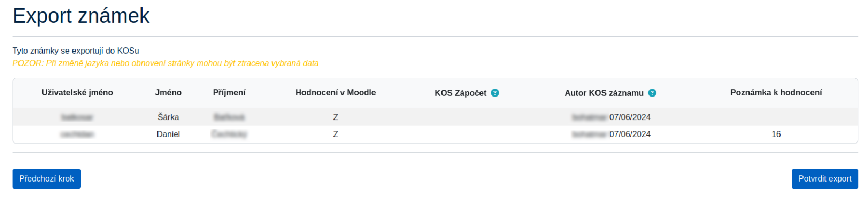
Task: Click the Uživatelské jméno column header
Action: click(x=77, y=93)
